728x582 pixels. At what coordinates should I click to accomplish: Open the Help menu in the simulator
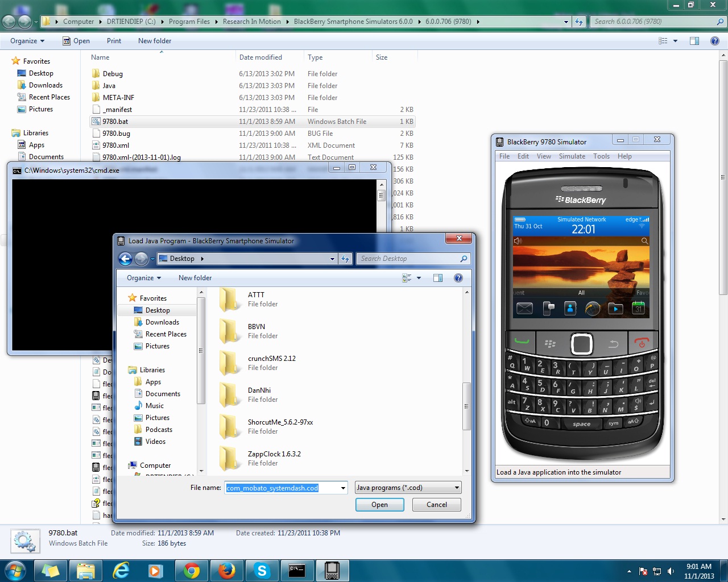tap(624, 156)
